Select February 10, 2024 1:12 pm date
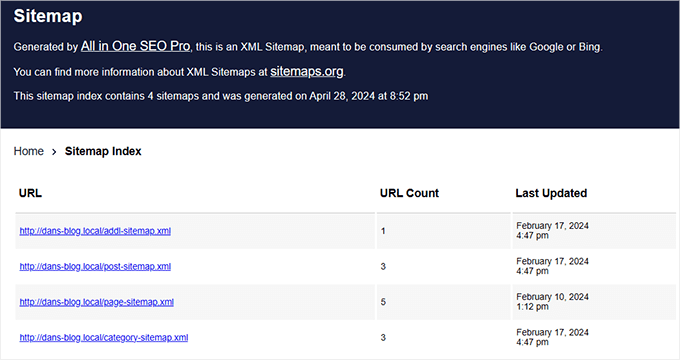Image resolution: width=680 pixels, height=360 pixels. tap(552, 302)
